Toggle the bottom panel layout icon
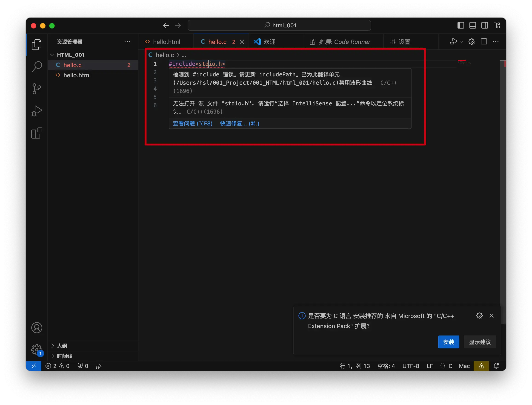Viewport: 532px width, 405px height. (472, 25)
